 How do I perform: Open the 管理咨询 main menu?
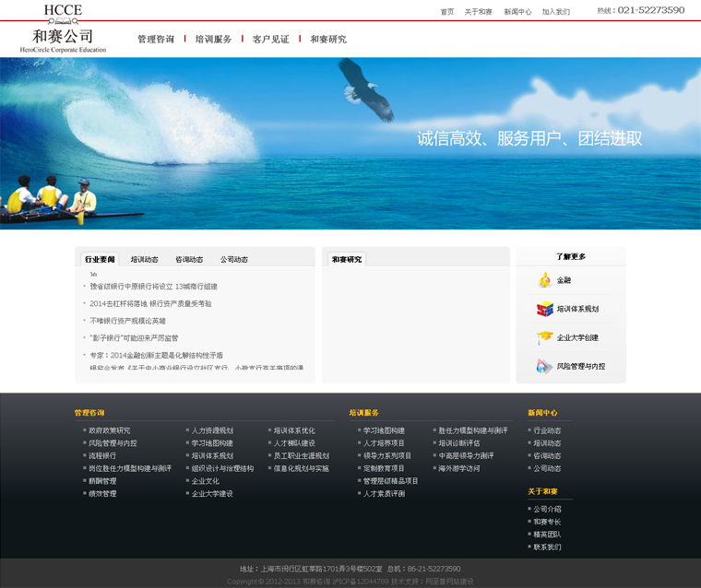155,40
